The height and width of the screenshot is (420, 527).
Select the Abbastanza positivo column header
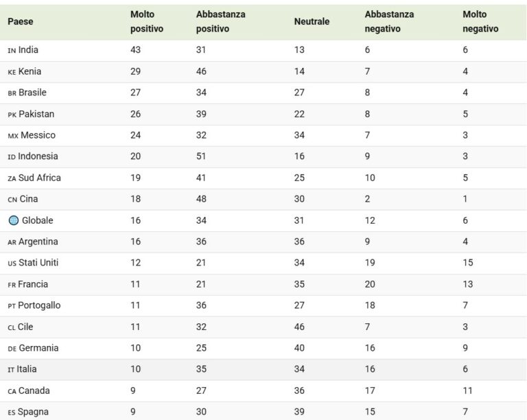click(x=221, y=21)
